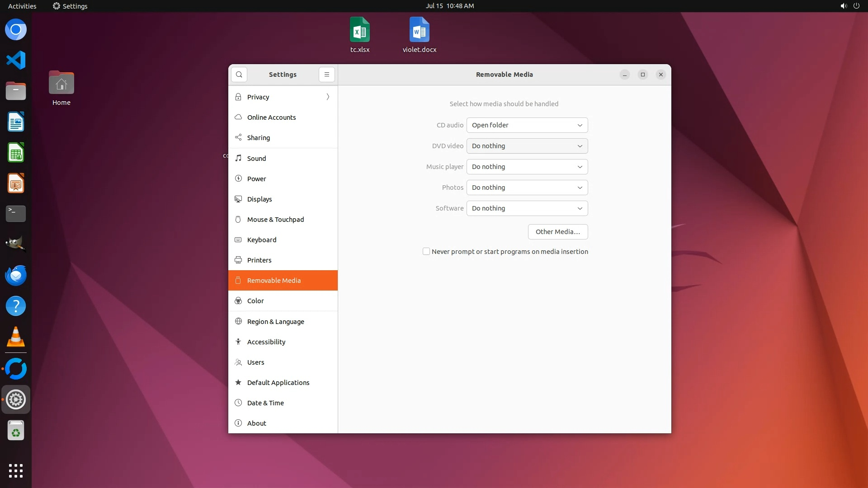Expand the Photos action dropdown
Screen dimensions: 868x488
[527, 188]
